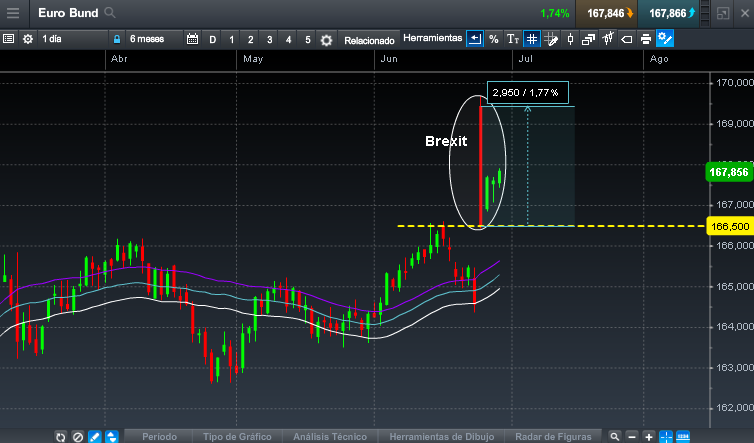Click the 1,74% daily change value
The height and width of the screenshot is (443, 754).
pos(554,13)
